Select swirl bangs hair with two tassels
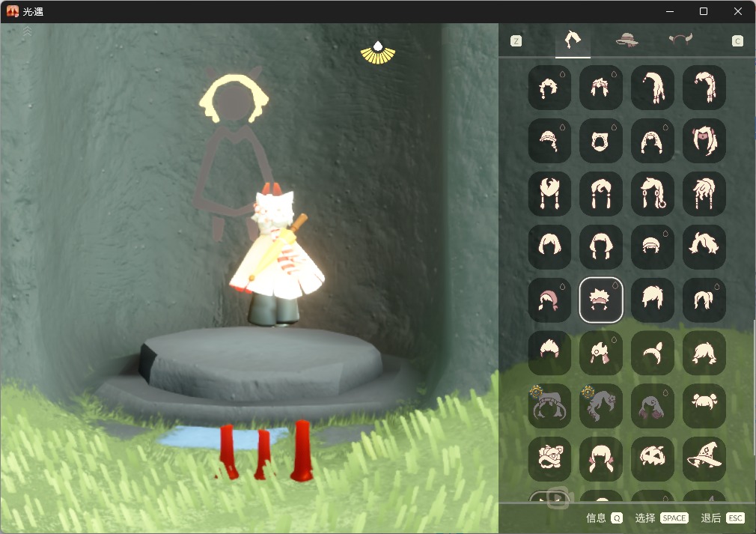This screenshot has width=756, height=534. pos(601,194)
